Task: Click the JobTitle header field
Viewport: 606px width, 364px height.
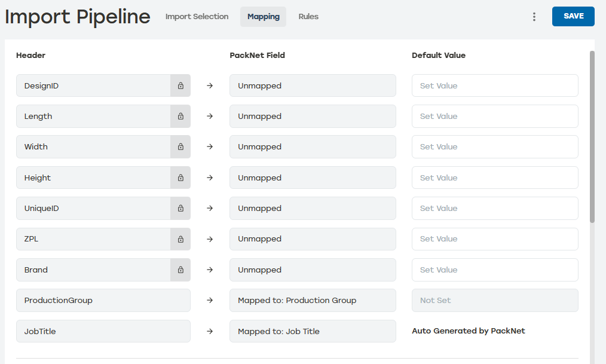Action: tap(103, 331)
